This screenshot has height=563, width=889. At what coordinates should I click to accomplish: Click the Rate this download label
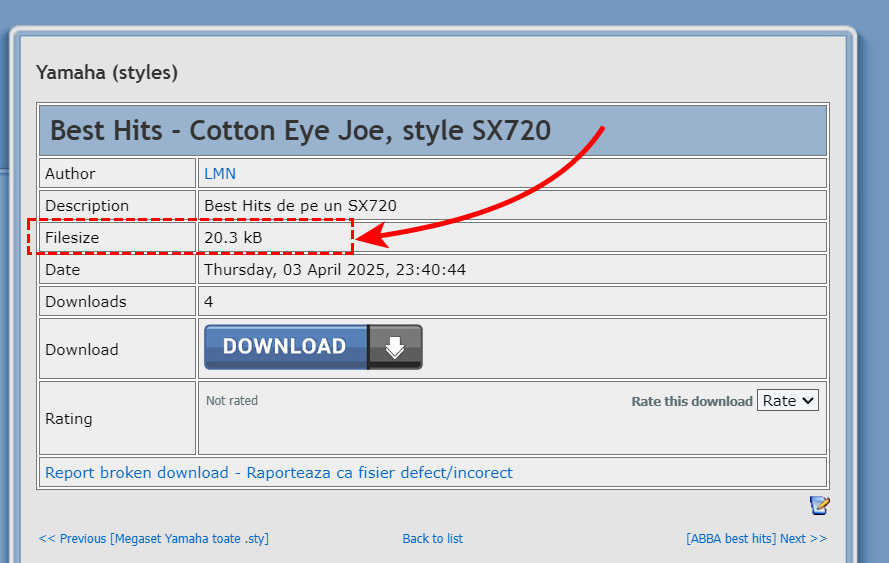[x=692, y=401]
